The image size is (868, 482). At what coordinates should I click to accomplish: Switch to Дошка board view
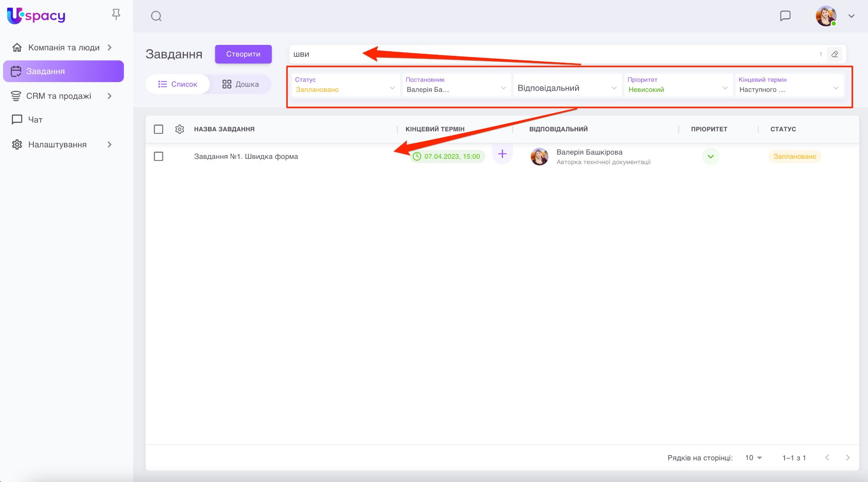pyautogui.click(x=240, y=84)
